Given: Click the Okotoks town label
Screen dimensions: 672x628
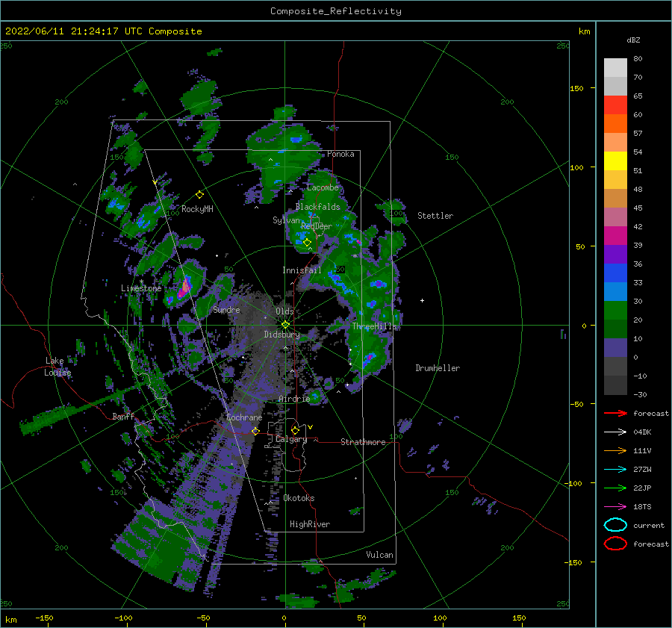Looking at the screenshot, I should click(299, 498).
